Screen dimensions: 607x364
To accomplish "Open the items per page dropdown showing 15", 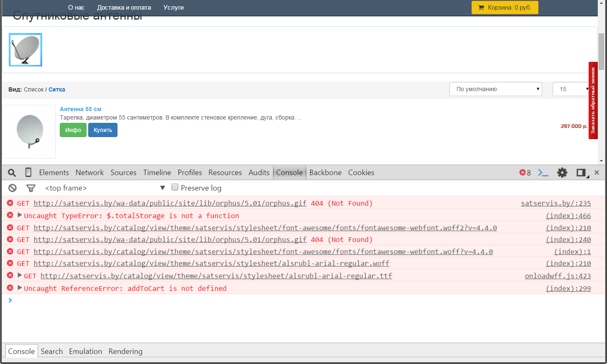I will point(571,89).
